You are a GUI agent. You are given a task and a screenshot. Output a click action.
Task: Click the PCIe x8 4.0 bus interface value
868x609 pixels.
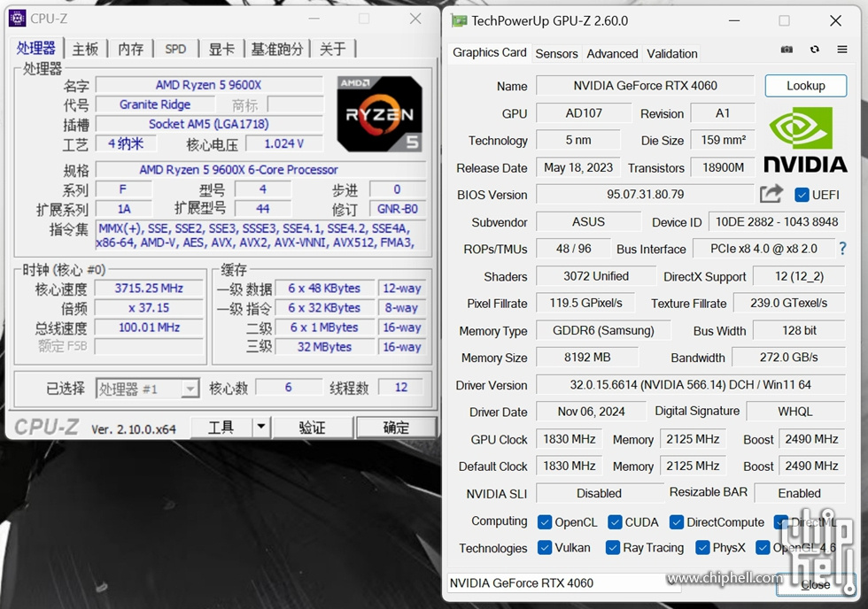[763, 249]
